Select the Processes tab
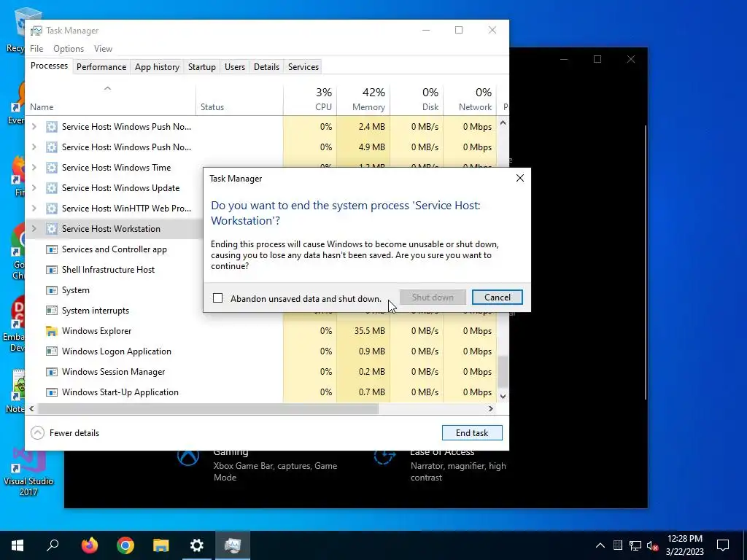Viewport: 747px width, 560px height. 49,66
